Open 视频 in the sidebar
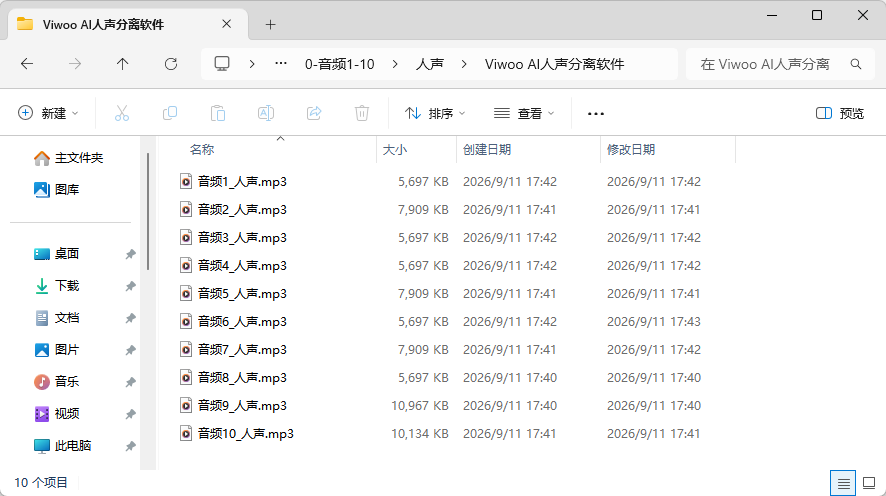Viewport: 886px width, 496px height. click(x=57, y=414)
